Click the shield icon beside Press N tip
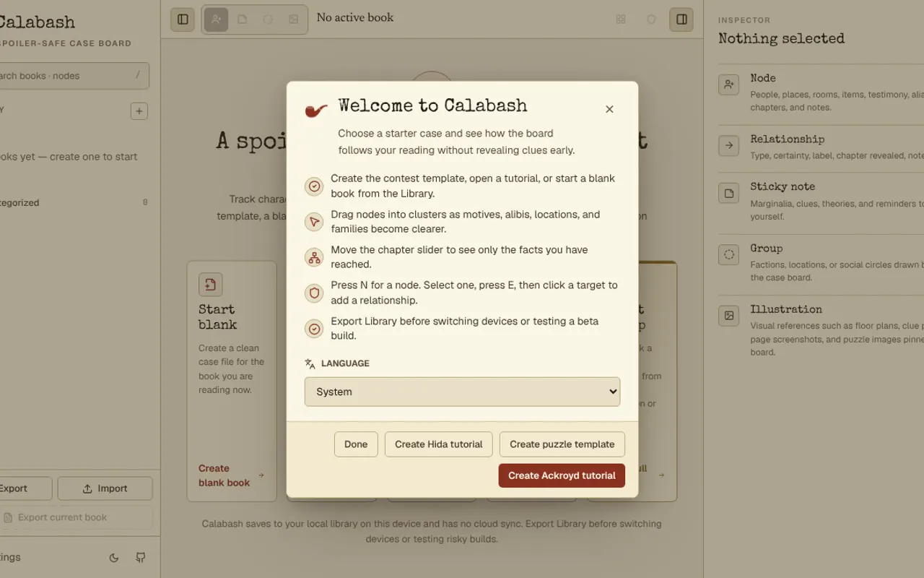924x578 pixels. click(314, 293)
